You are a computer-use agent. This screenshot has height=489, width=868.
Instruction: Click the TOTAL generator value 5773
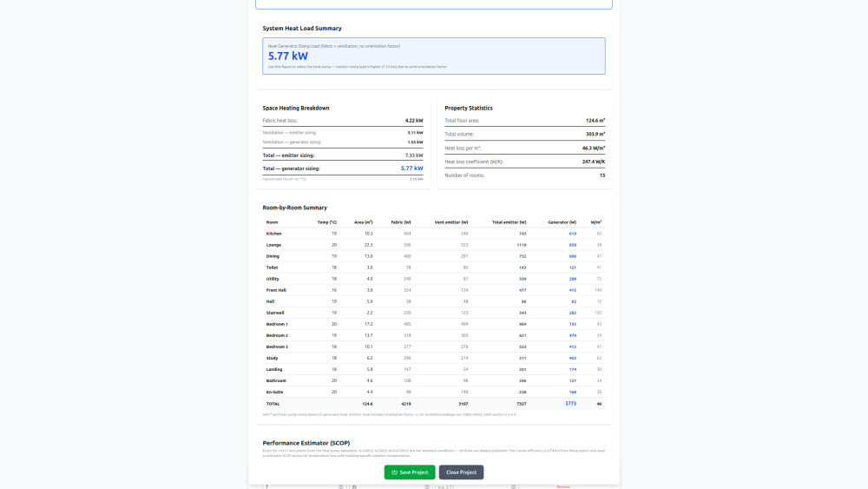[570, 404]
